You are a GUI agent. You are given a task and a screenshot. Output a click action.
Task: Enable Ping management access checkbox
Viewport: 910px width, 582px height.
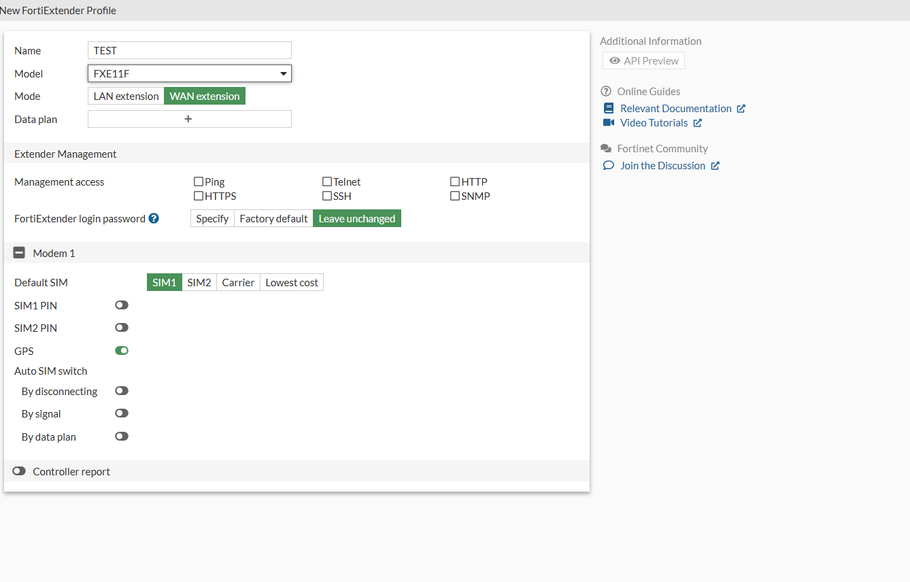pyautogui.click(x=198, y=182)
